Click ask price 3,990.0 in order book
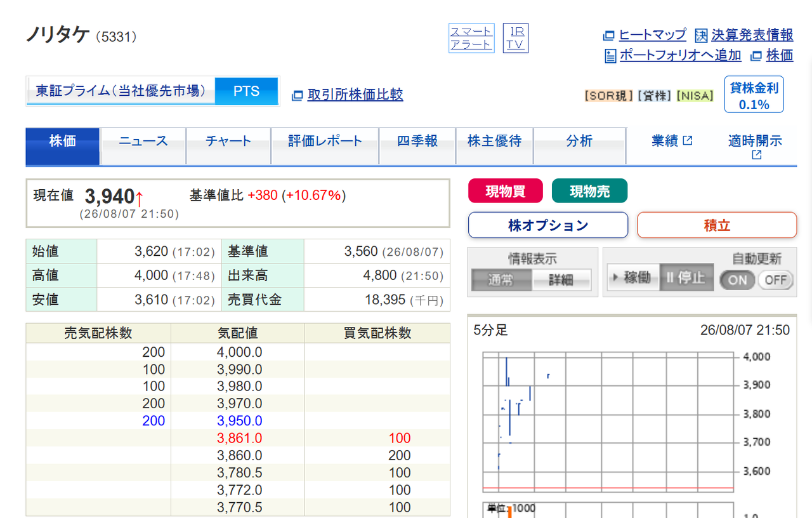The height and width of the screenshot is (518, 812). tap(240, 369)
